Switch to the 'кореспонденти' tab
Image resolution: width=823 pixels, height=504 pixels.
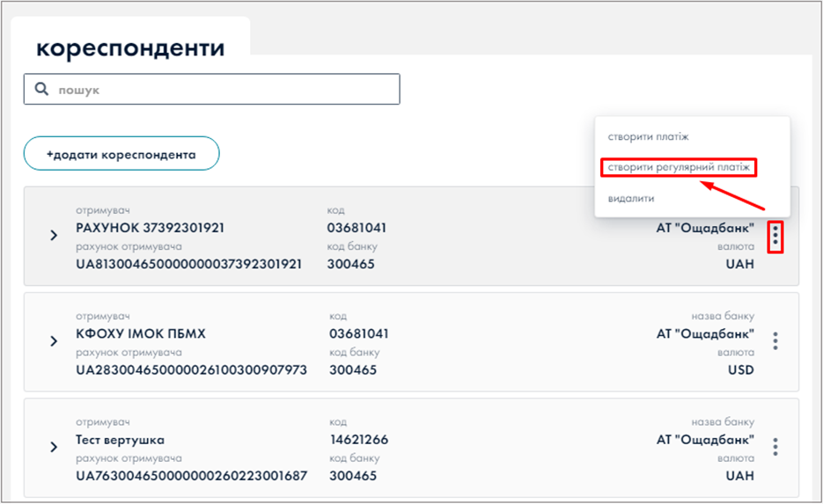click(x=130, y=47)
